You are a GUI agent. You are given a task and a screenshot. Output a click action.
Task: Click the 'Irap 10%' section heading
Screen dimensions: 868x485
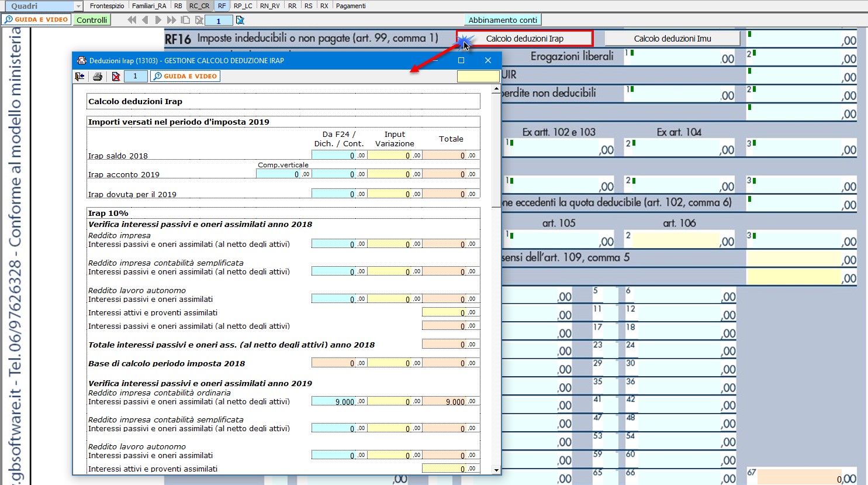(108, 213)
